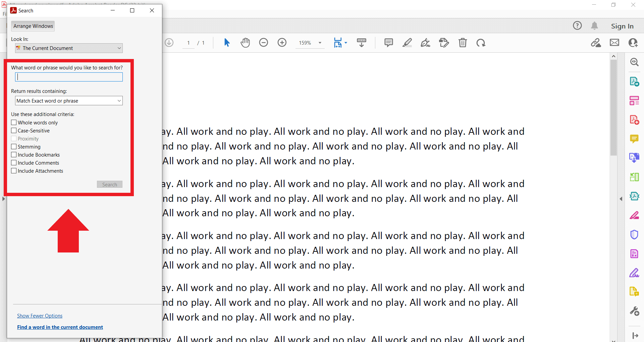
Task: Open the fit page scrolling options
Action: tap(340, 43)
